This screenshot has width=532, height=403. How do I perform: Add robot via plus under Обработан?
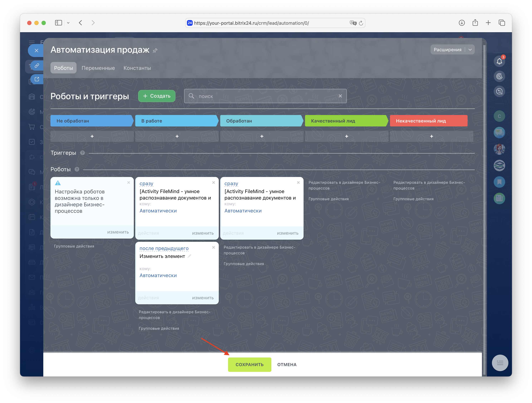pyautogui.click(x=262, y=136)
